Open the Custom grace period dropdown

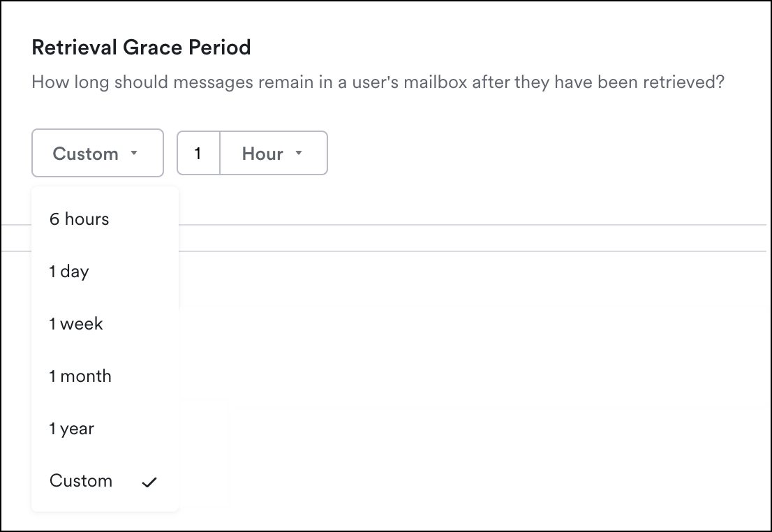coord(98,153)
